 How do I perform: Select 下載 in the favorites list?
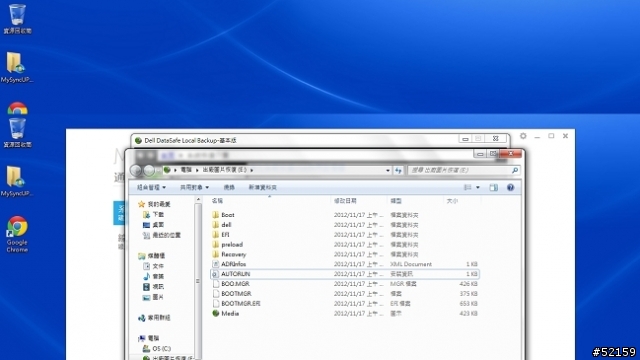click(x=158, y=214)
